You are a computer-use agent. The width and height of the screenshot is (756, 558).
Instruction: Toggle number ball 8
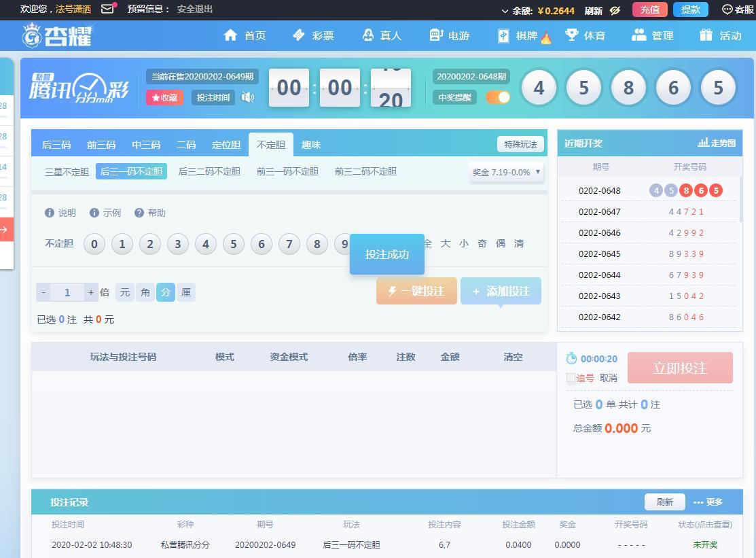point(317,244)
